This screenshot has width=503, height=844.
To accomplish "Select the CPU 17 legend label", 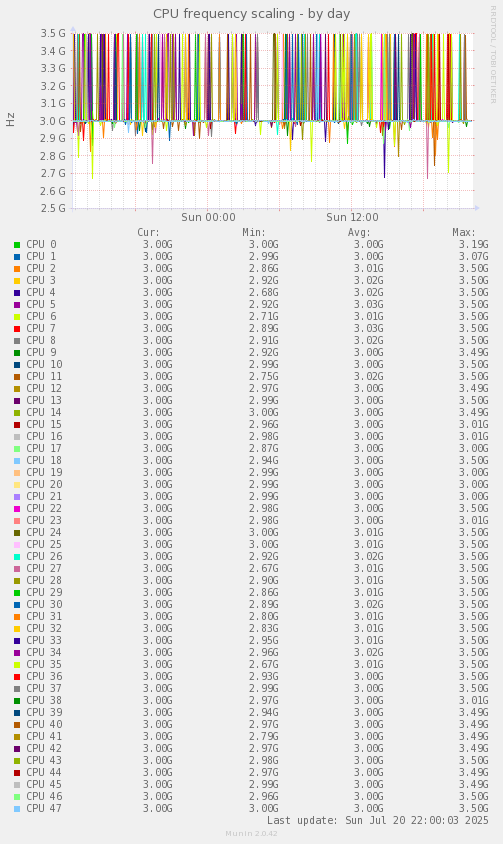I will click(x=44, y=448).
